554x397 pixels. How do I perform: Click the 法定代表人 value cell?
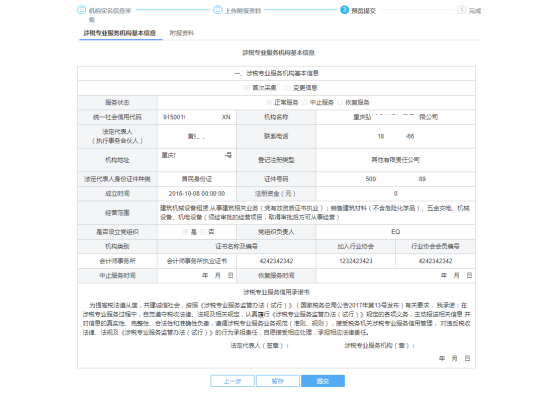point(197,136)
